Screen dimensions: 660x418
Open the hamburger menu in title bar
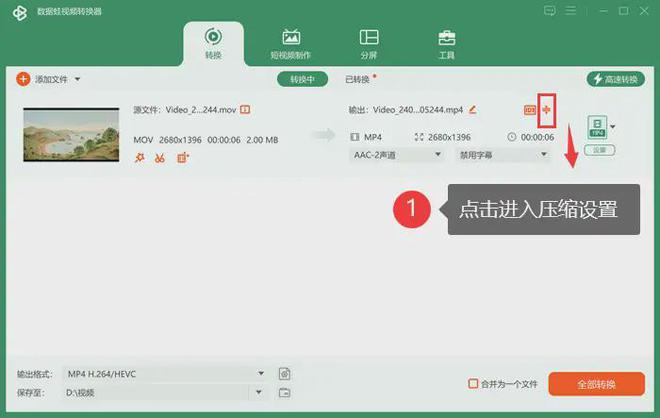pos(571,11)
